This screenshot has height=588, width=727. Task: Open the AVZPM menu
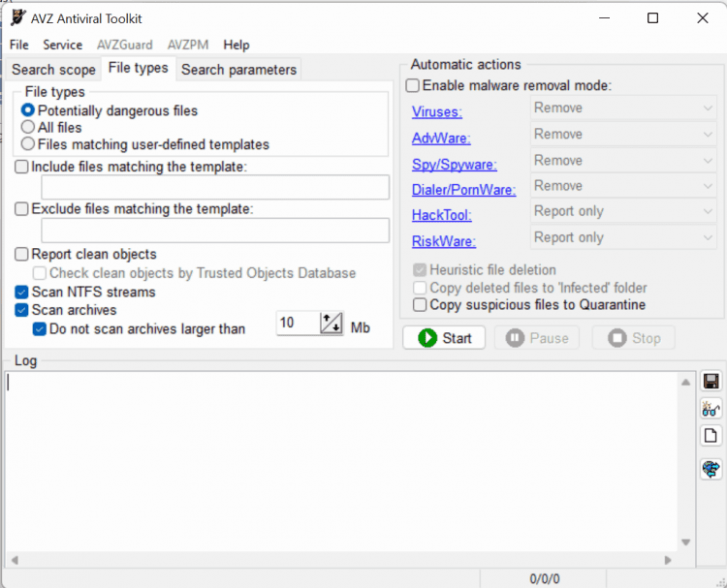188,45
